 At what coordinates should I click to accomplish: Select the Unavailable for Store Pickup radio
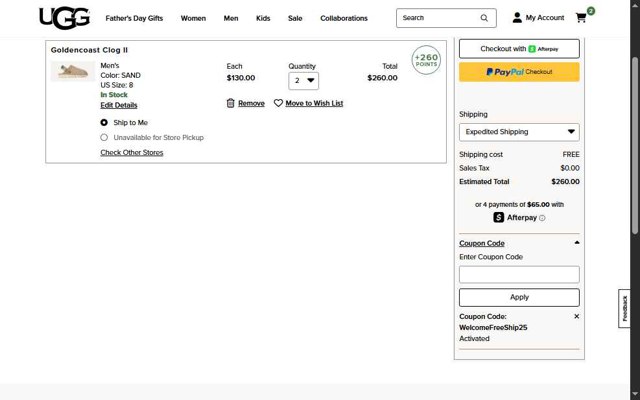coord(104,138)
